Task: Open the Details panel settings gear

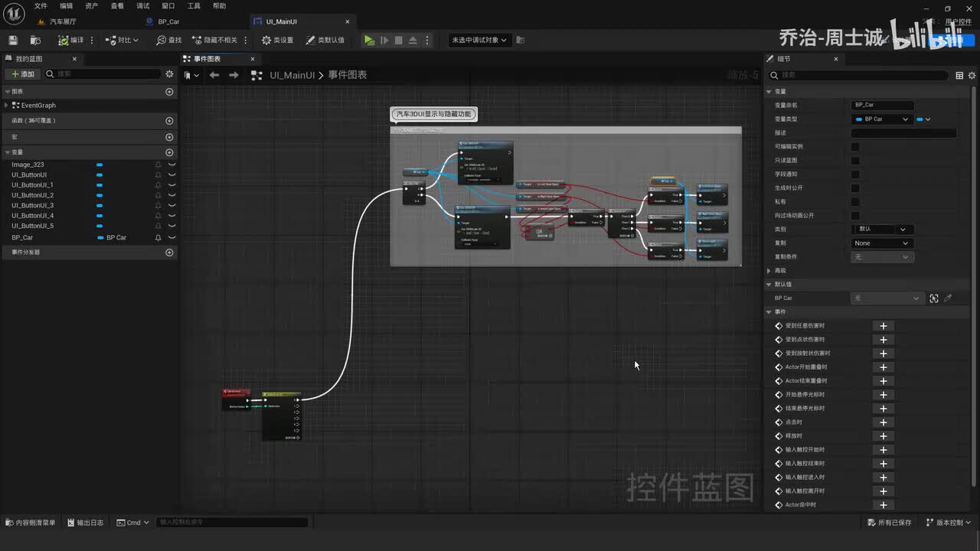Action: pos(972,75)
